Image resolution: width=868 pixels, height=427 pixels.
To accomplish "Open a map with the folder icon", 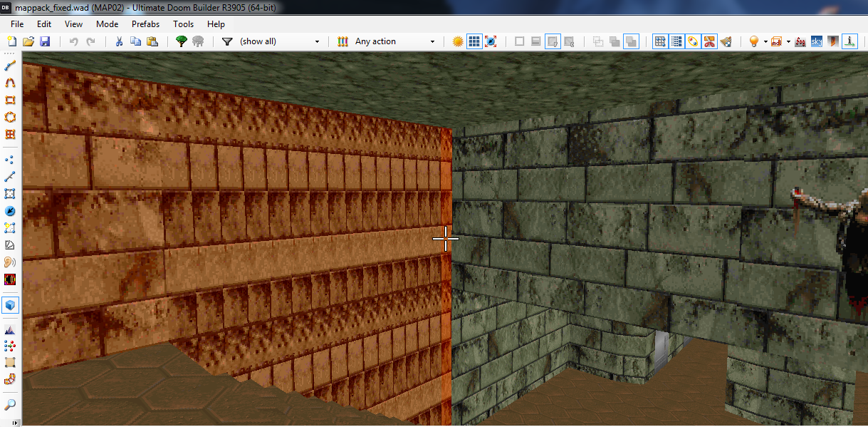I will [x=28, y=41].
